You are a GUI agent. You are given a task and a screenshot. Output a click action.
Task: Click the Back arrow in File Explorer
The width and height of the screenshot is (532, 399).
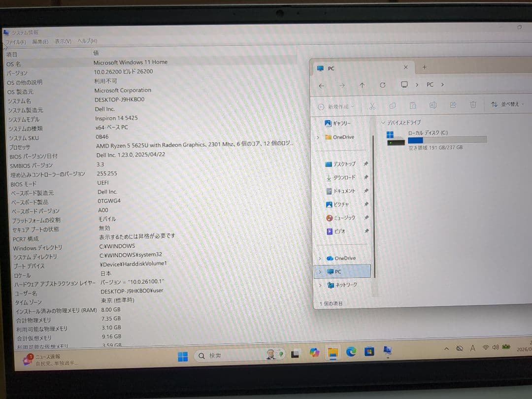[x=322, y=86]
